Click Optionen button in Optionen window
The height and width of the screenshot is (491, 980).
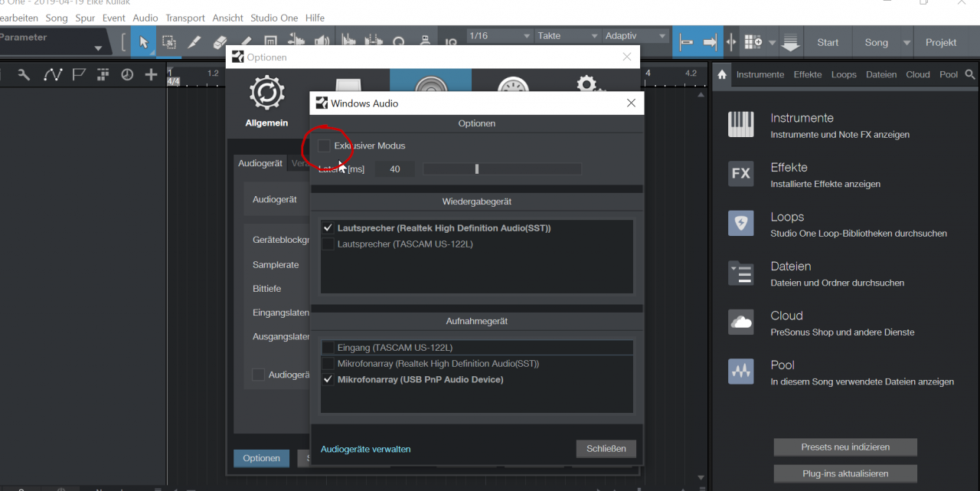pos(261,458)
